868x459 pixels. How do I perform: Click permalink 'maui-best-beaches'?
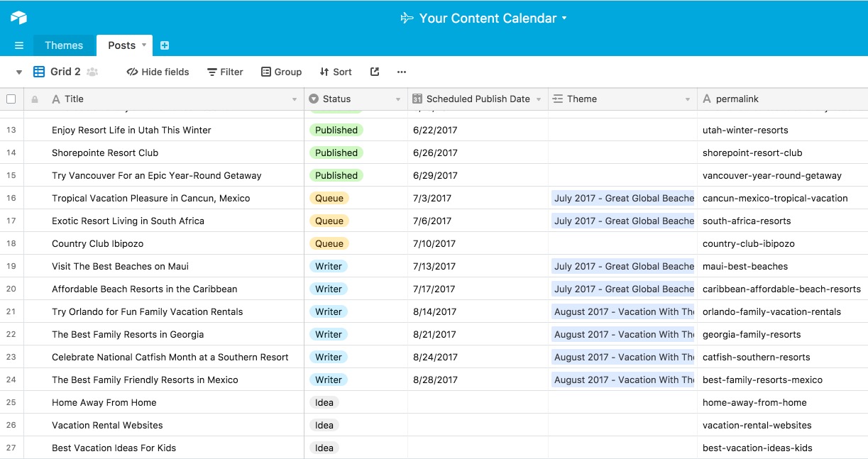tap(745, 266)
